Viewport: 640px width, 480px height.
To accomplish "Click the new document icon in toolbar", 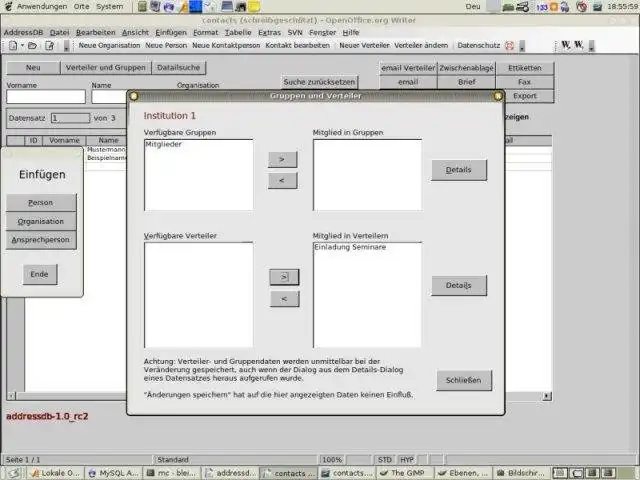I will click(13, 45).
